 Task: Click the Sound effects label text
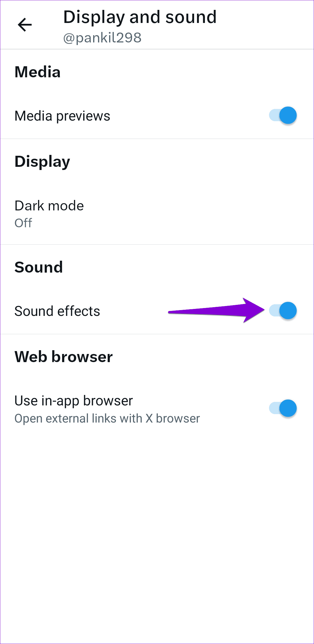57,311
